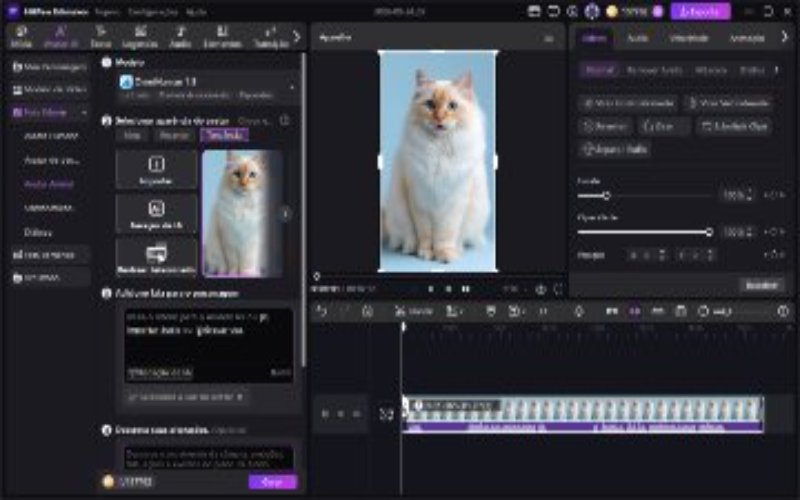This screenshot has height=500, width=800.
Task: Click the flip vertically button
Action: click(728, 103)
